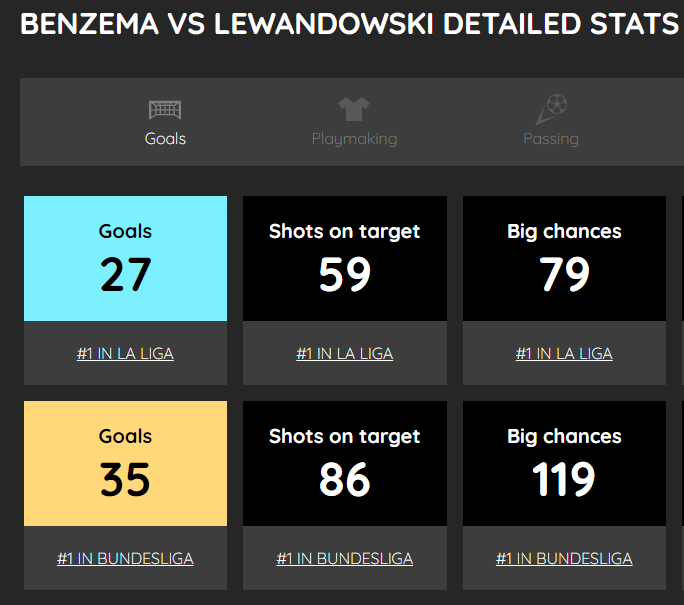The image size is (684, 605).
Task: Click the goal net icon
Action: [165, 109]
